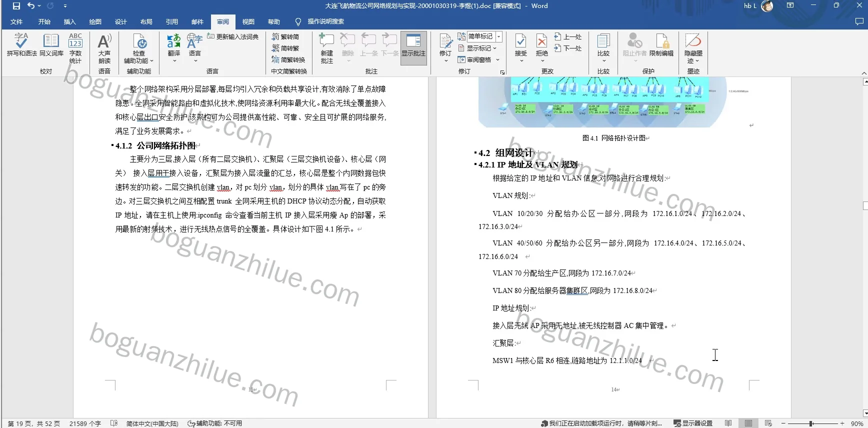
Task: Go to previous change (上一处)
Action: point(568,36)
